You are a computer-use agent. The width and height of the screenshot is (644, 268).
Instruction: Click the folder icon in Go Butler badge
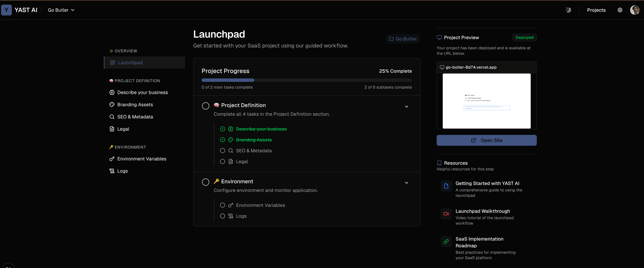point(391,39)
